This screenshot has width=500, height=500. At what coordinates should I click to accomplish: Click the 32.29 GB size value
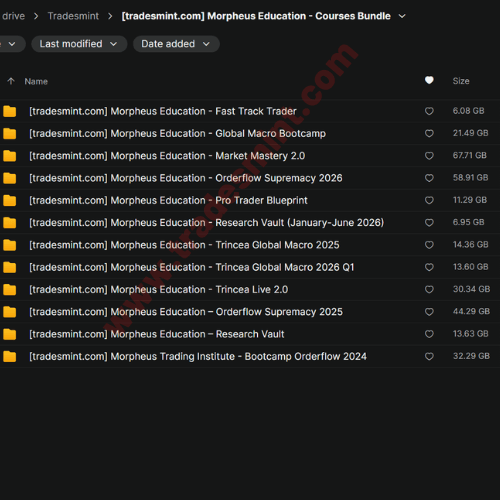tap(471, 356)
